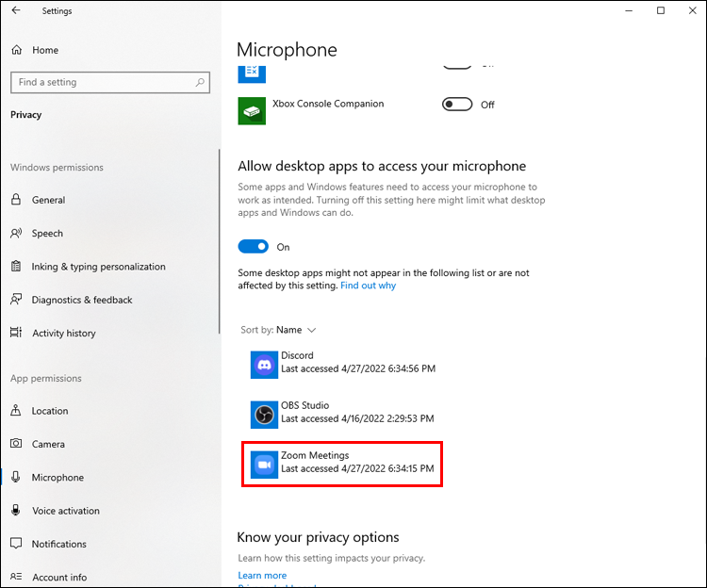Click the OBS Studio app icon
The height and width of the screenshot is (588, 707).
[x=264, y=415]
